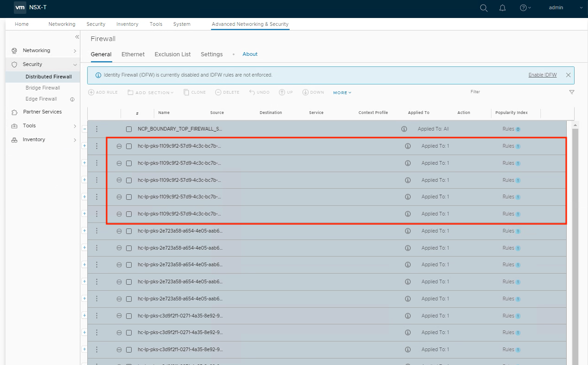Collapse the left sidebar with double chevron
Image resolution: width=588 pixels, height=365 pixels.
point(77,37)
